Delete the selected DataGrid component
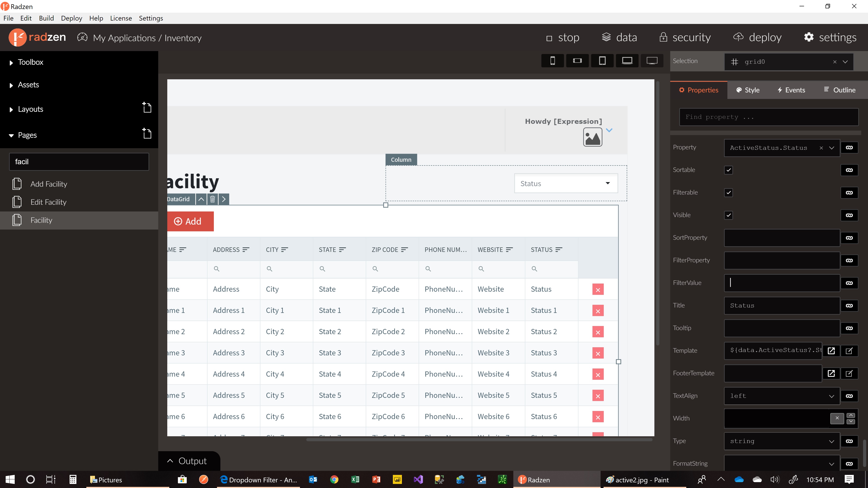The height and width of the screenshot is (488, 868). tap(212, 199)
